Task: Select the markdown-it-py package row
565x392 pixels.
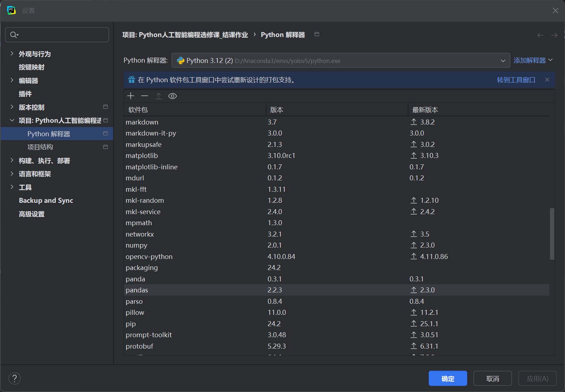Action: [337, 133]
